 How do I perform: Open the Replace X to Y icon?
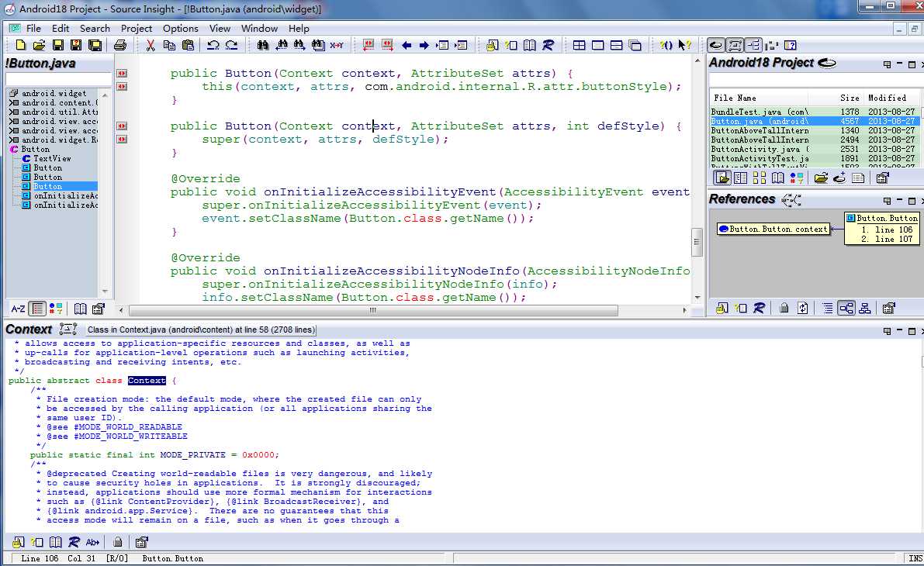tap(337, 45)
